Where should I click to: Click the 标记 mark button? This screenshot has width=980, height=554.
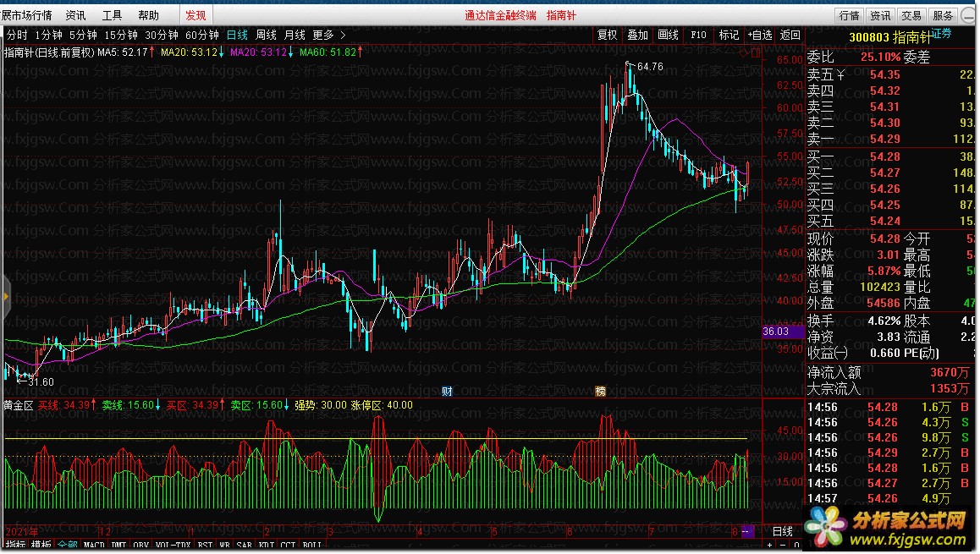(x=729, y=35)
